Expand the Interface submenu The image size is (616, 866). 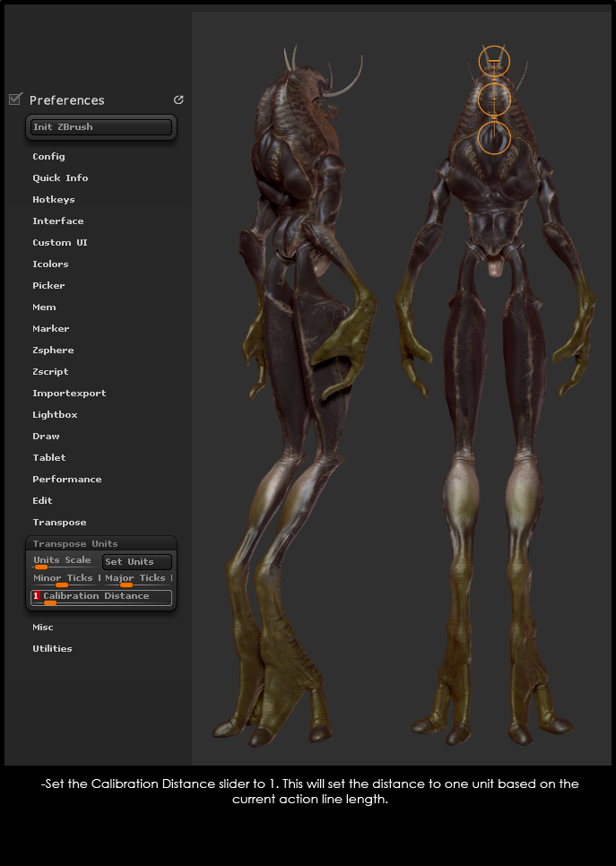pyautogui.click(x=58, y=221)
